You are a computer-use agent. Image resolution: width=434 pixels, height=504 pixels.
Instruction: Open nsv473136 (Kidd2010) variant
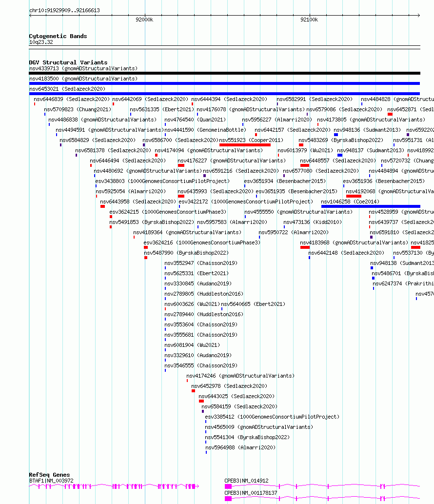[x=313, y=223]
